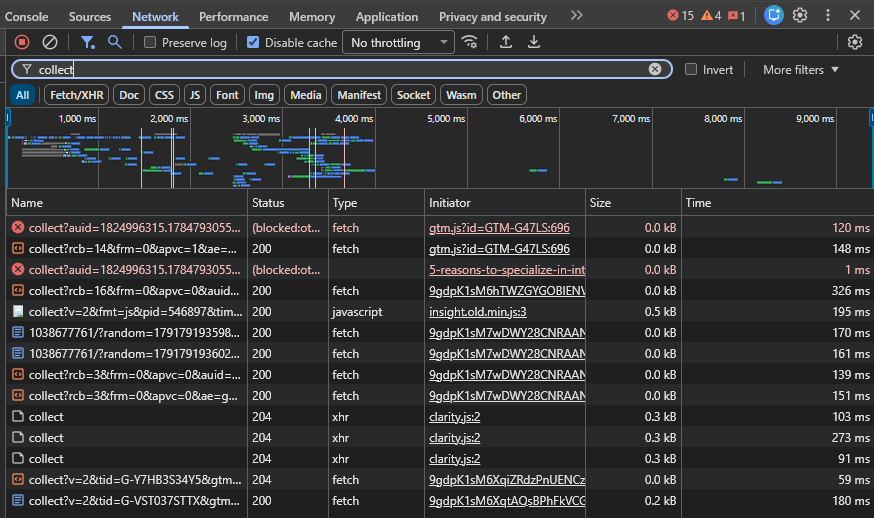The height and width of the screenshot is (518, 874).
Task: Switch to the Memory tab
Action: (312, 17)
